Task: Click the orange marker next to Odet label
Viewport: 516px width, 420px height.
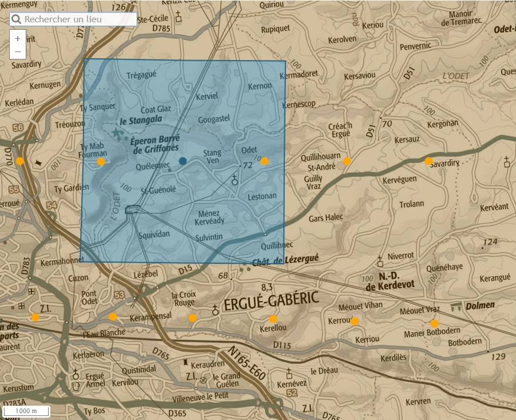Action: (264, 161)
